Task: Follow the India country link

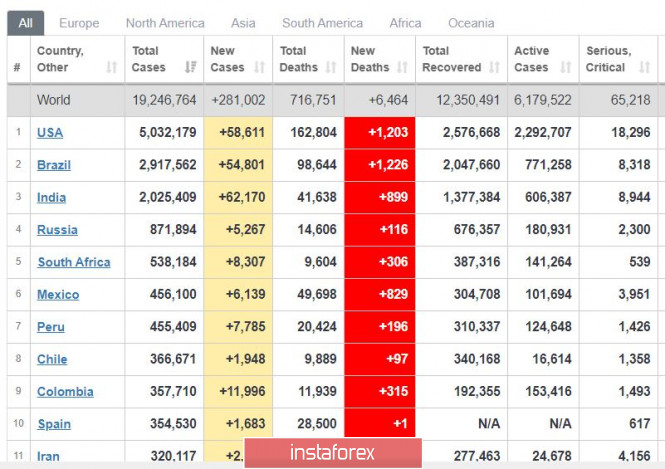Action: coord(52,198)
